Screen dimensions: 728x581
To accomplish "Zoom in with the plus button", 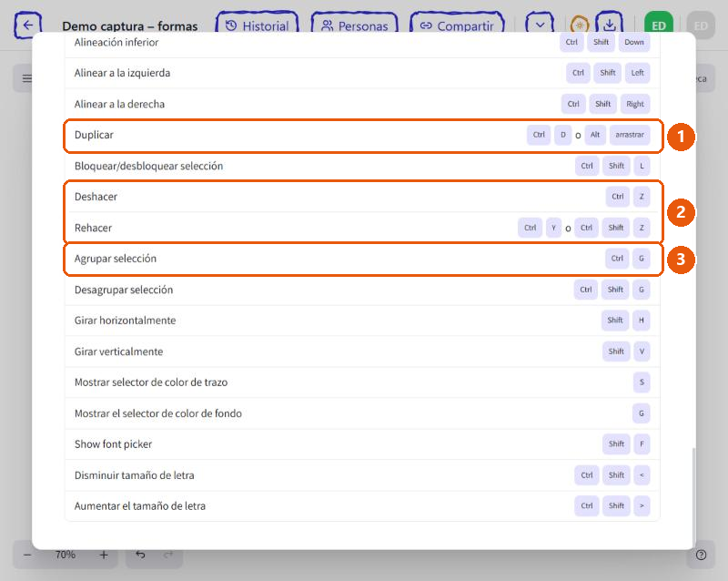I will click(104, 555).
